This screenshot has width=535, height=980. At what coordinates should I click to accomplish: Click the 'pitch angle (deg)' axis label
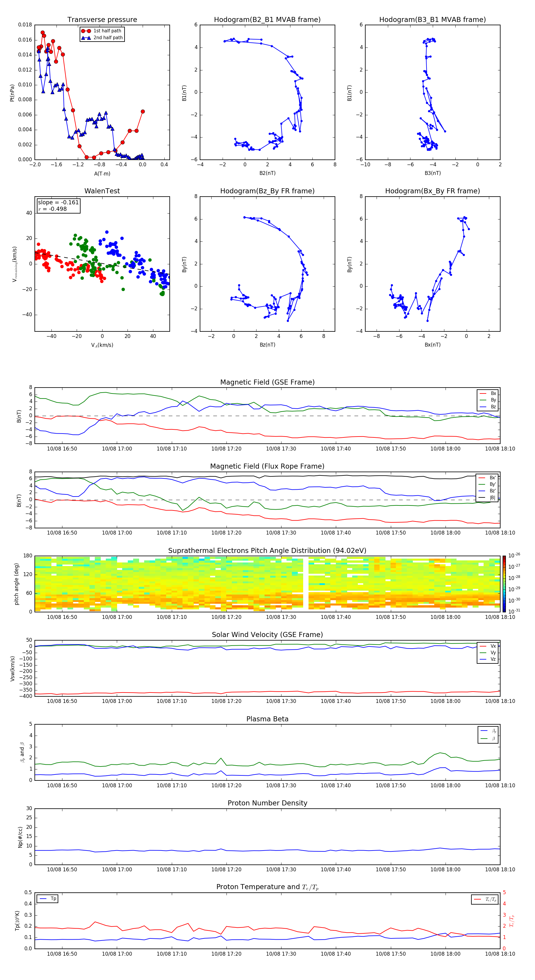(16, 584)
